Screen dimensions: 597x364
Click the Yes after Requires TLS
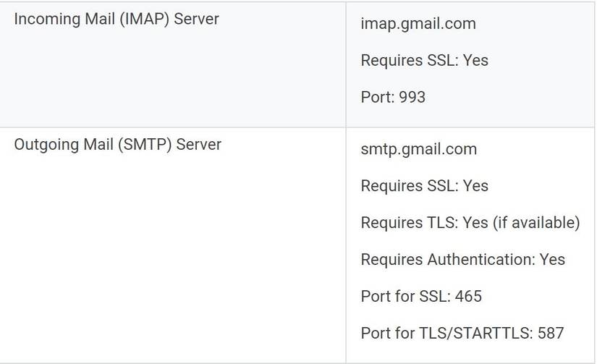(475, 222)
